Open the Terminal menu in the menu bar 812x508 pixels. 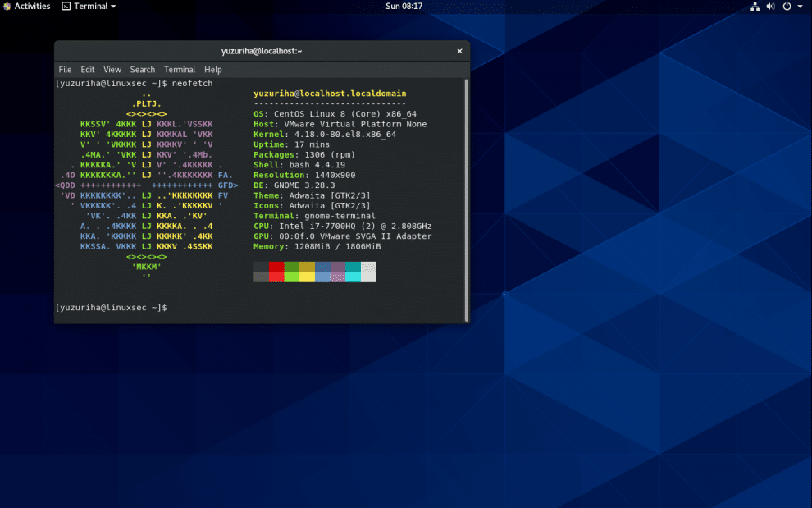click(x=180, y=70)
